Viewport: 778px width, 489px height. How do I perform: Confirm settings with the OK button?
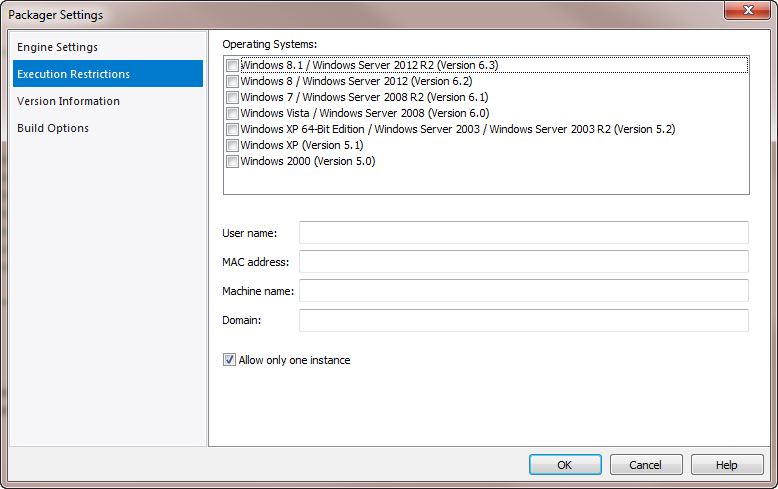click(565, 465)
